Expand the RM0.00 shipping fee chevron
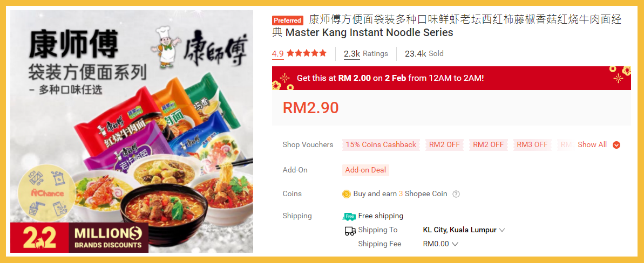Viewport: 644px width, 263px height. tap(455, 244)
